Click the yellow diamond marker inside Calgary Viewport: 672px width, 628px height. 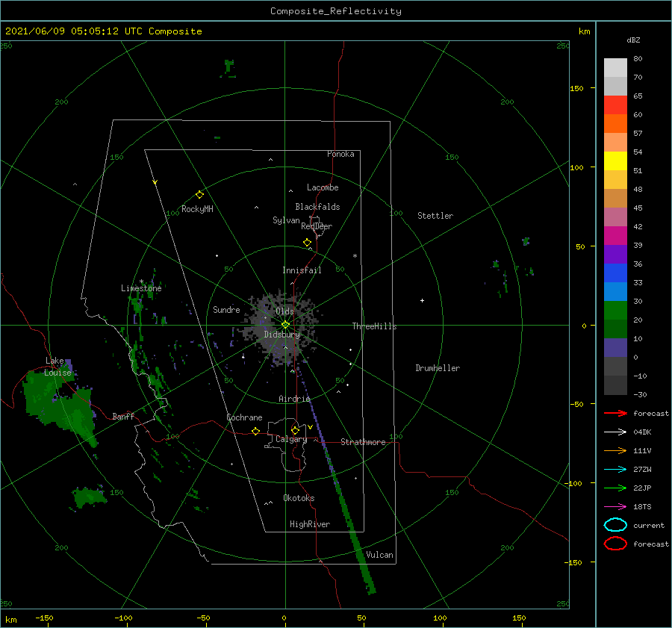[x=295, y=430]
